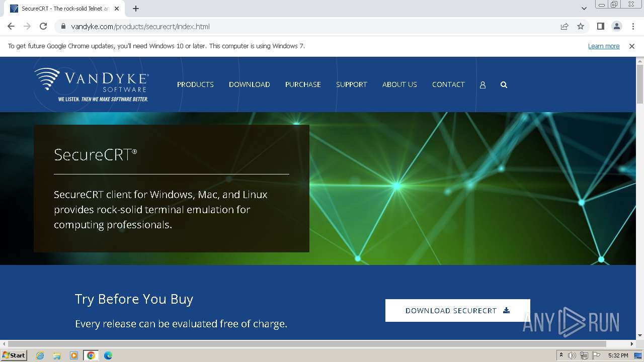Open Microsoft Edge from taskbar
The width and height of the screenshot is (644, 362).
click(x=108, y=355)
